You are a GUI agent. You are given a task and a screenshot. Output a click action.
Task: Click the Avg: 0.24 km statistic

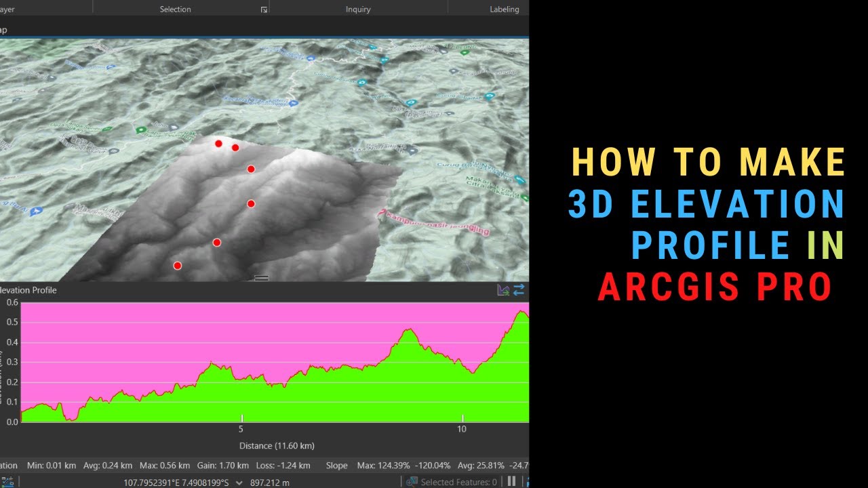[x=108, y=466]
